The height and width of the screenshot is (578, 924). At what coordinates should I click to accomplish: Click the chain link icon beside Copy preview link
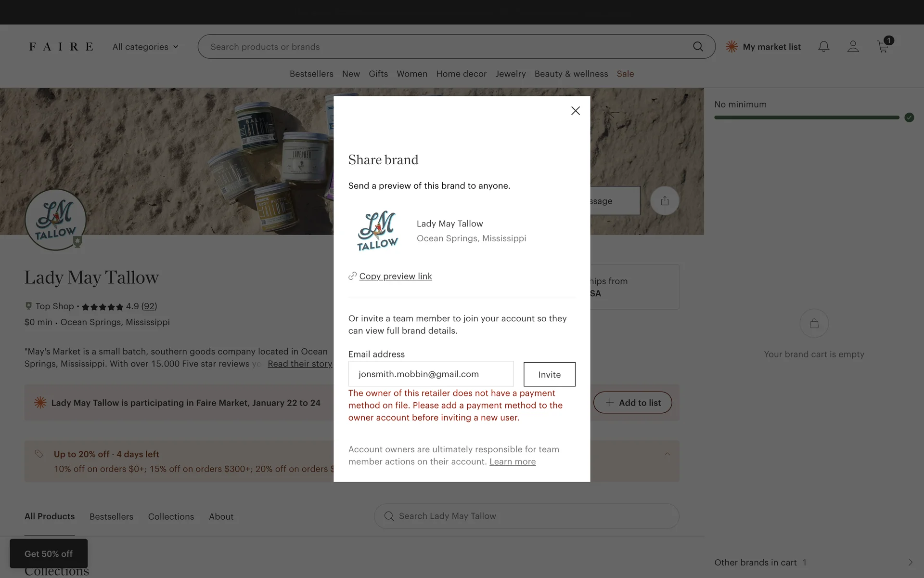click(x=352, y=276)
